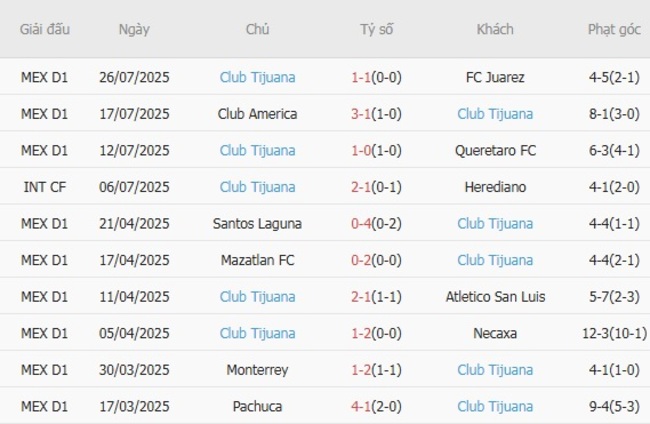Viewport: 650px width, 424px height.
Task: Open Club Tijuana in the 26/07/2025 row
Action: coord(257,77)
